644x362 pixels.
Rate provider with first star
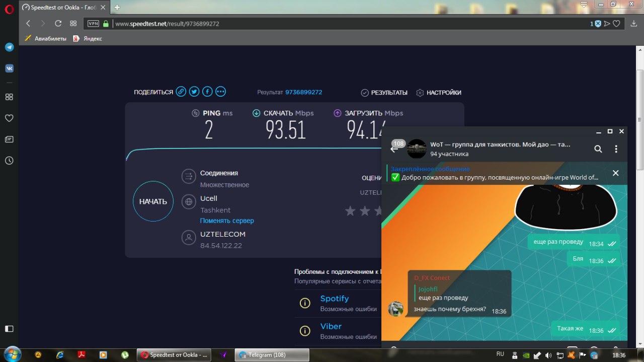pyautogui.click(x=350, y=211)
